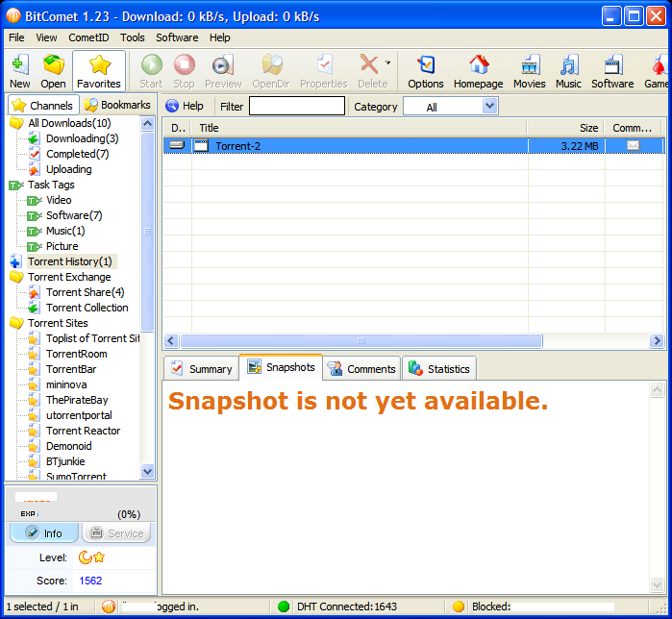Switch to the Comments tab
Viewport: 672px width, 619px height.
[x=361, y=369]
